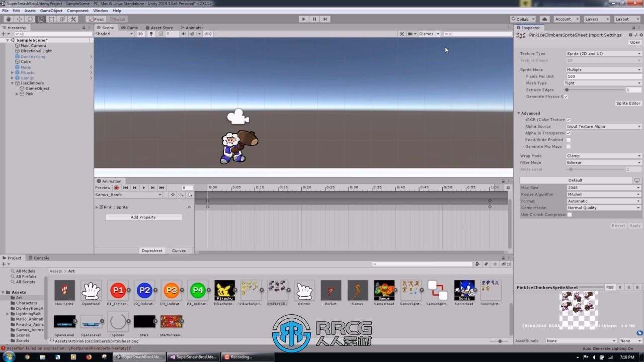The image size is (644, 362).
Task: Switch Animation view to Curves
Action: 179,250
